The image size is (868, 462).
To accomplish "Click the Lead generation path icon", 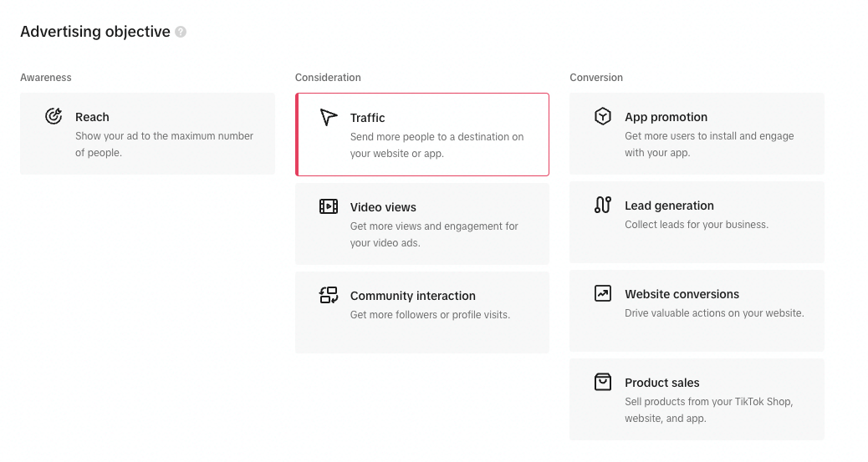I will coord(603,205).
